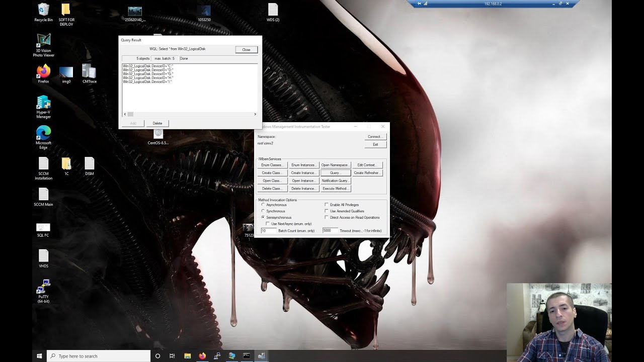Click the Batch Count input field
The width and height of the screenshot is (644, 362).
point(269,231)
